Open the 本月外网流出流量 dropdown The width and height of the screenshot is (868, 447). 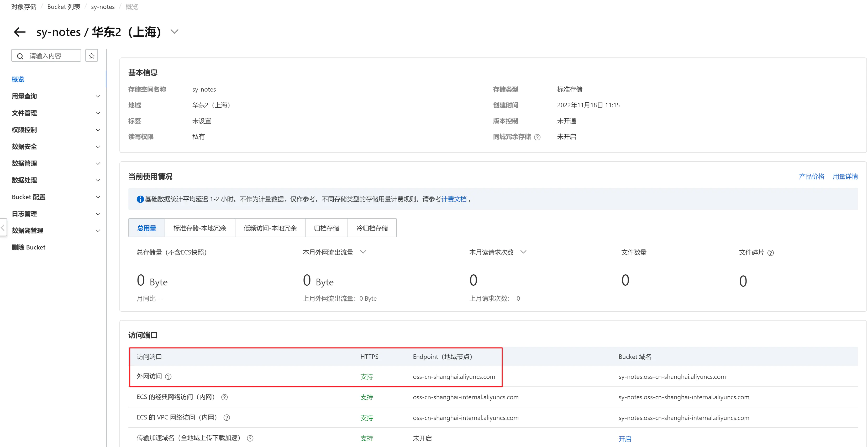tap(363, 252)
